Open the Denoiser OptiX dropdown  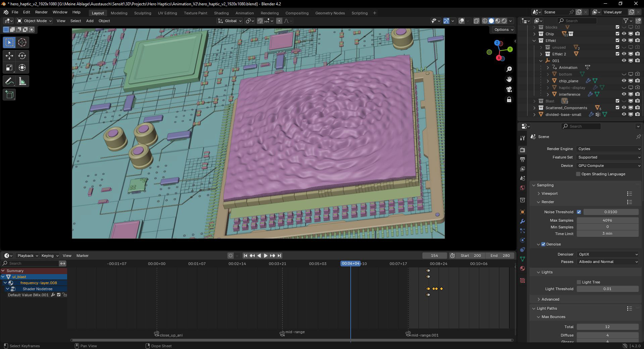[607, 254]
